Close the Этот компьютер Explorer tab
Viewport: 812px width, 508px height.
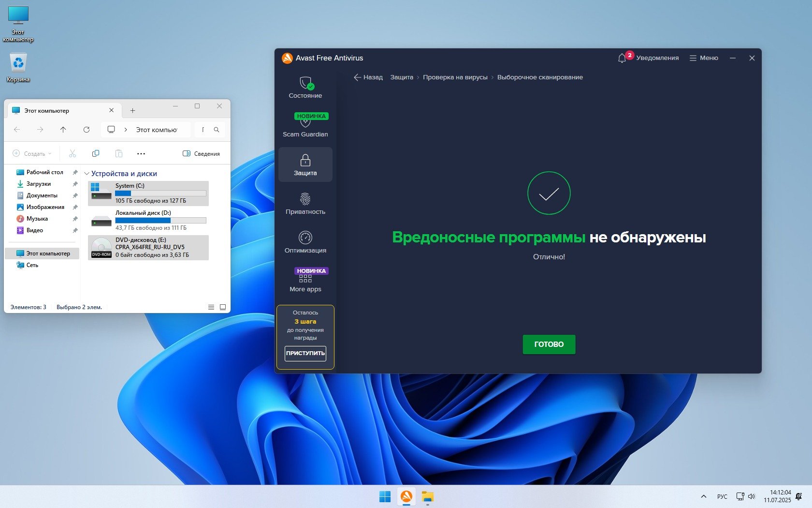point(112,110)
